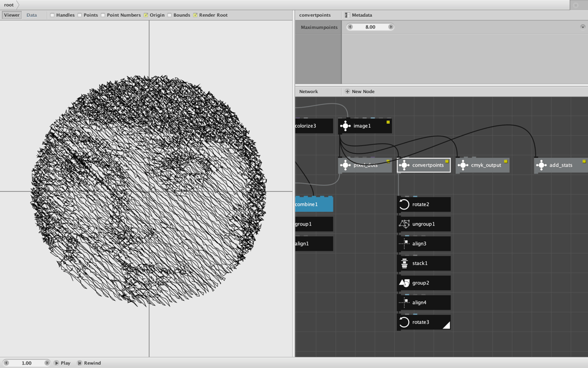The image size is (588, 368).
Task: Start animation with the Play button
Action: (62, 363)
